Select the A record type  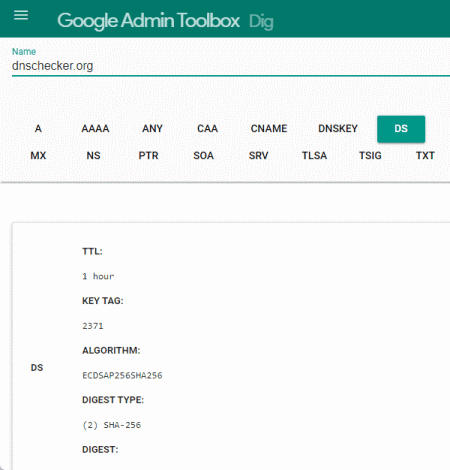click(x=38, y=129)
